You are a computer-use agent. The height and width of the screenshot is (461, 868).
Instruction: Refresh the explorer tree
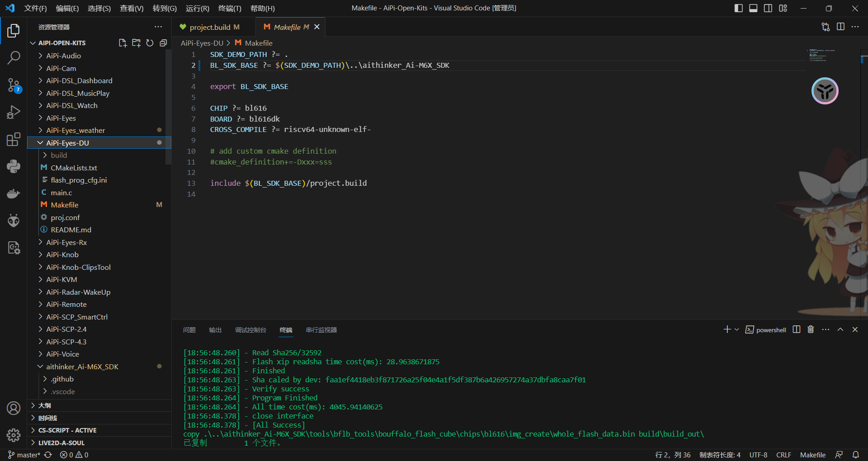tap(150, 43)
